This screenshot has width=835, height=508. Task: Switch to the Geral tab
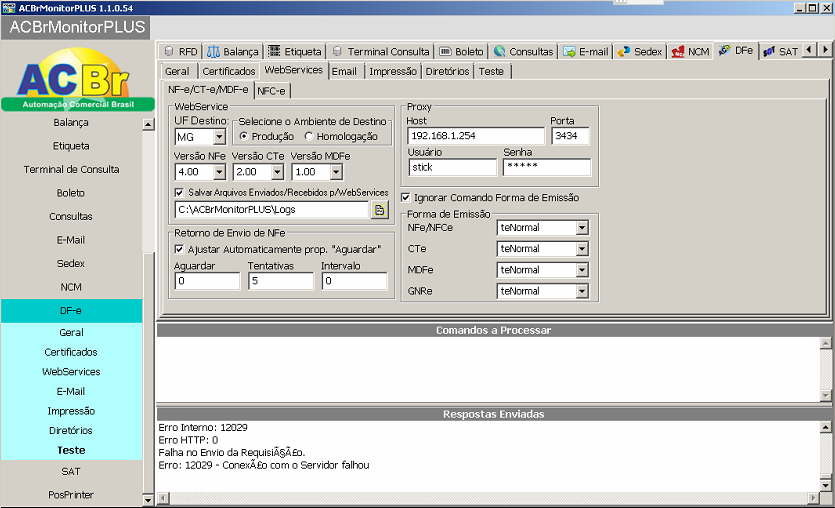(177, 71)
